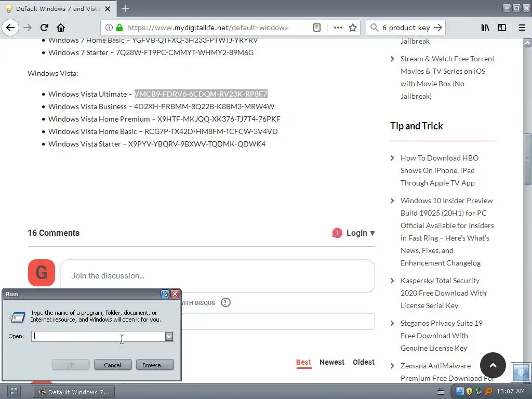Click Windows Vista Home Premium key line
The image size is (532, 399).
[164, 119]
